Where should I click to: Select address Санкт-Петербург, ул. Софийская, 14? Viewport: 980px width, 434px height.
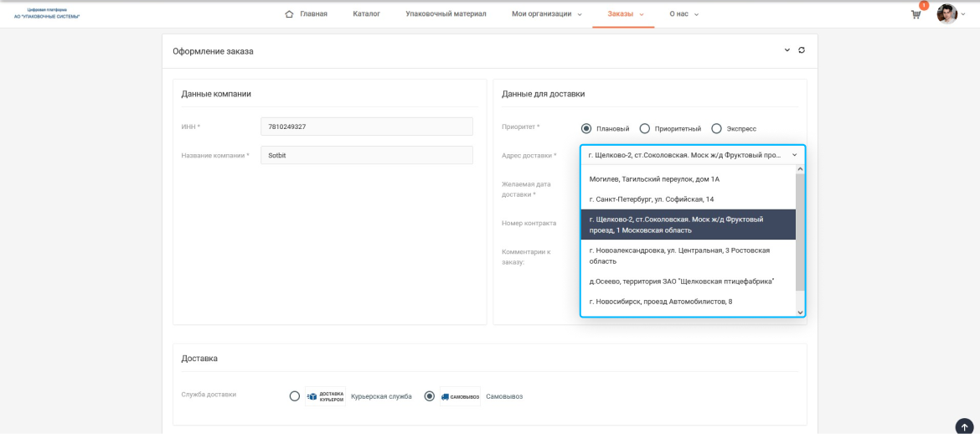click(689, 199)
